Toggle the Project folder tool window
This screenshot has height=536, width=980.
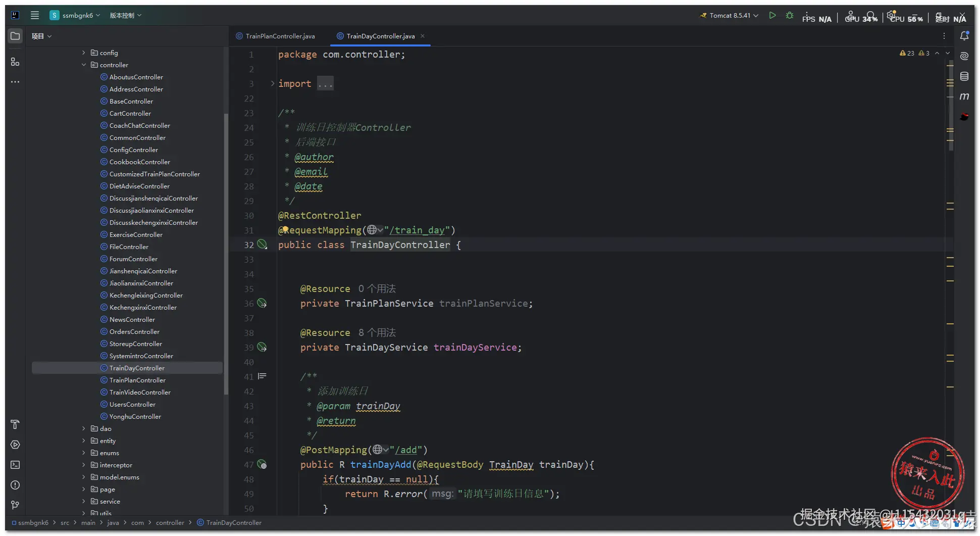tap(15, 36)
